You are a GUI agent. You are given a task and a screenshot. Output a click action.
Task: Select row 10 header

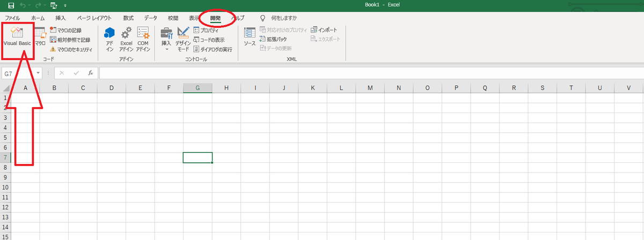click(5, 187)
